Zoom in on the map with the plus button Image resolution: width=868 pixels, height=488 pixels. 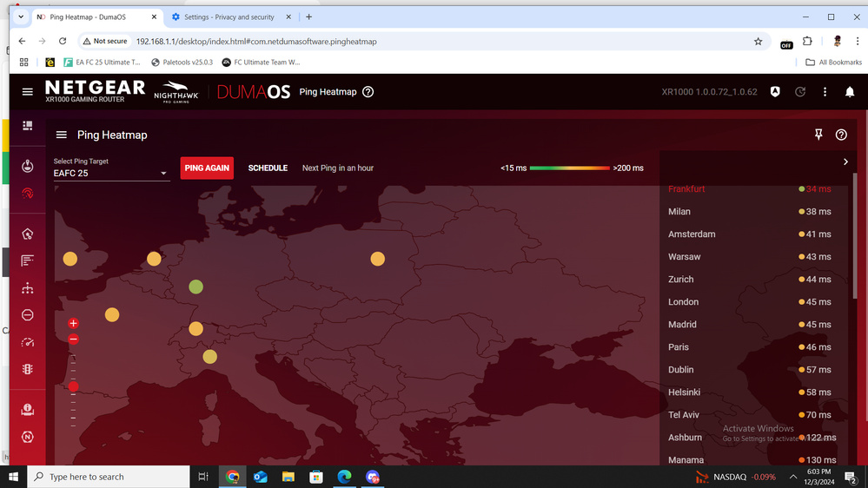[x=73, y=323]
